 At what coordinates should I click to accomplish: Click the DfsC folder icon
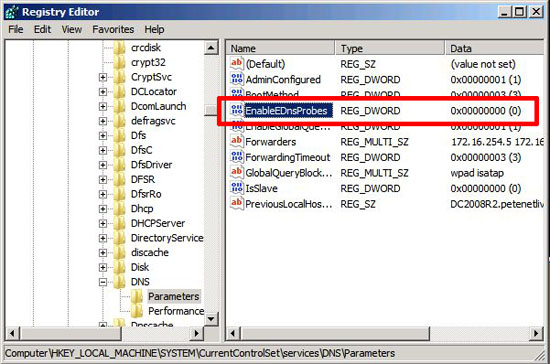click(119, 150)
